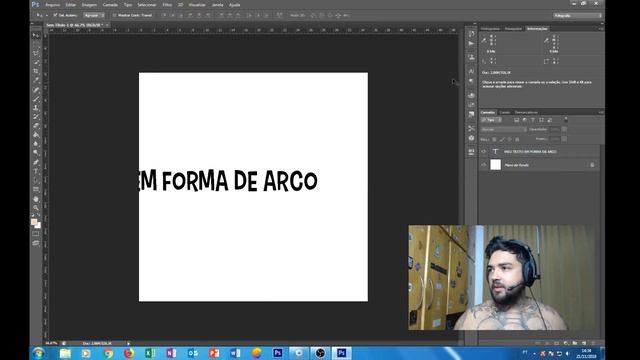Viewport: 640px width, 360px height.
Task: Open the Imagem menu
Action: click(x=89, y=5)
